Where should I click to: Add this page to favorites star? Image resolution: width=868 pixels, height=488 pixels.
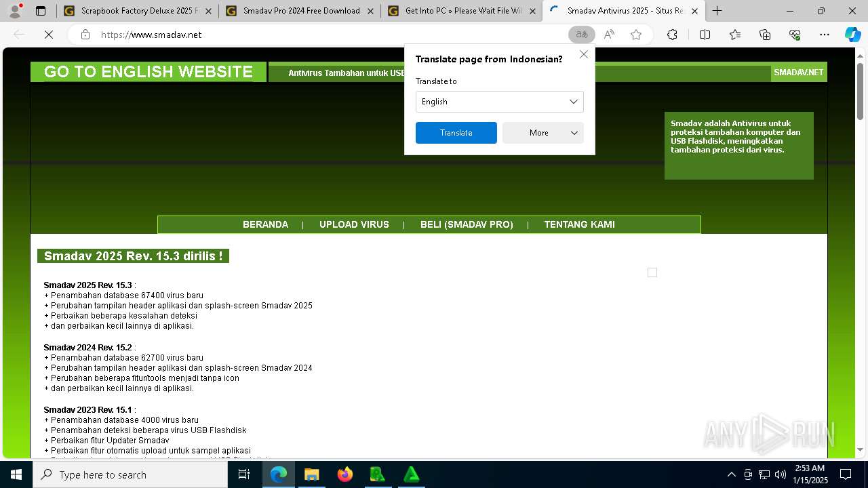[x=636, y=35]
